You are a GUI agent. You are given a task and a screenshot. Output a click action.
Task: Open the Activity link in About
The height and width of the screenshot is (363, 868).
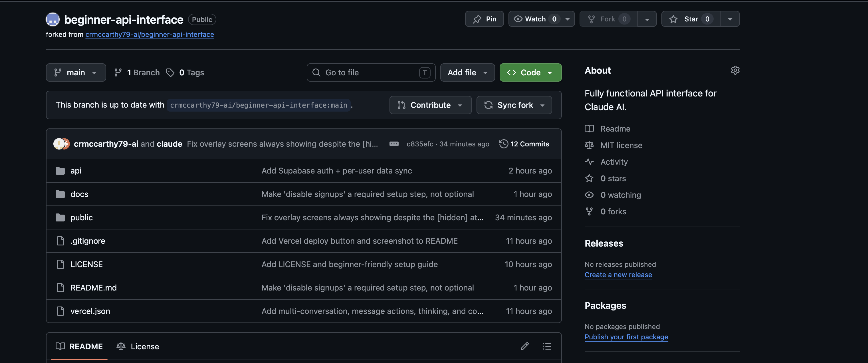614,162
